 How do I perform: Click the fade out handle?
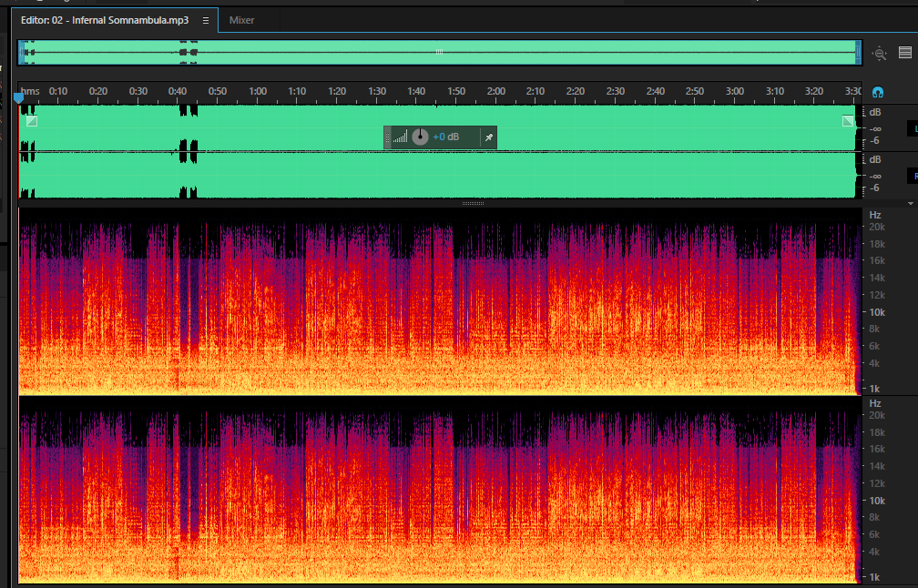(x=848, y=121)
